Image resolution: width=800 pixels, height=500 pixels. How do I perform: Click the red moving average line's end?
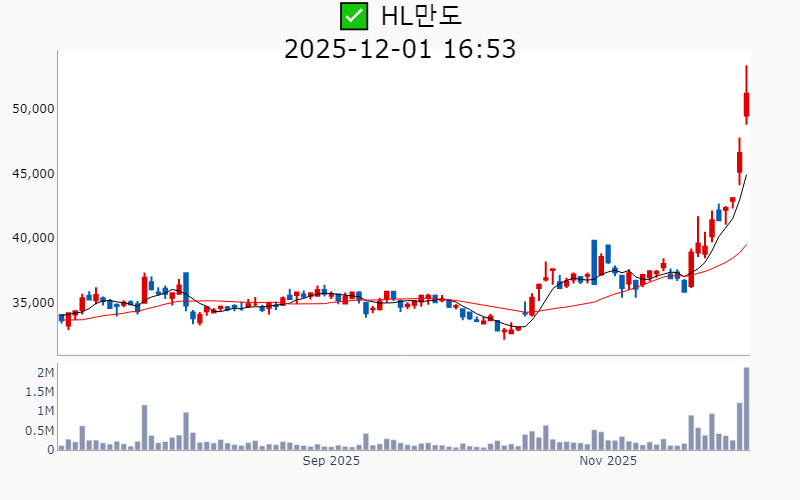tap(746, 244)
